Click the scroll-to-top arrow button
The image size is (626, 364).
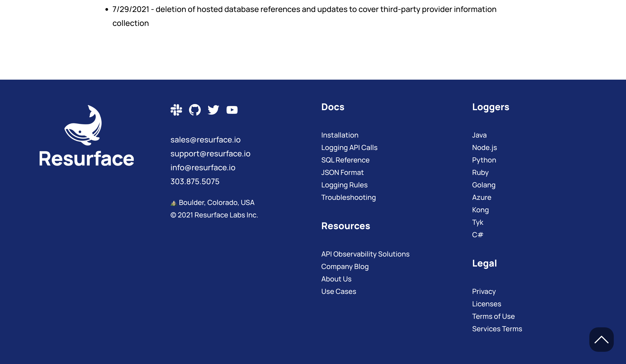point(601,339)
